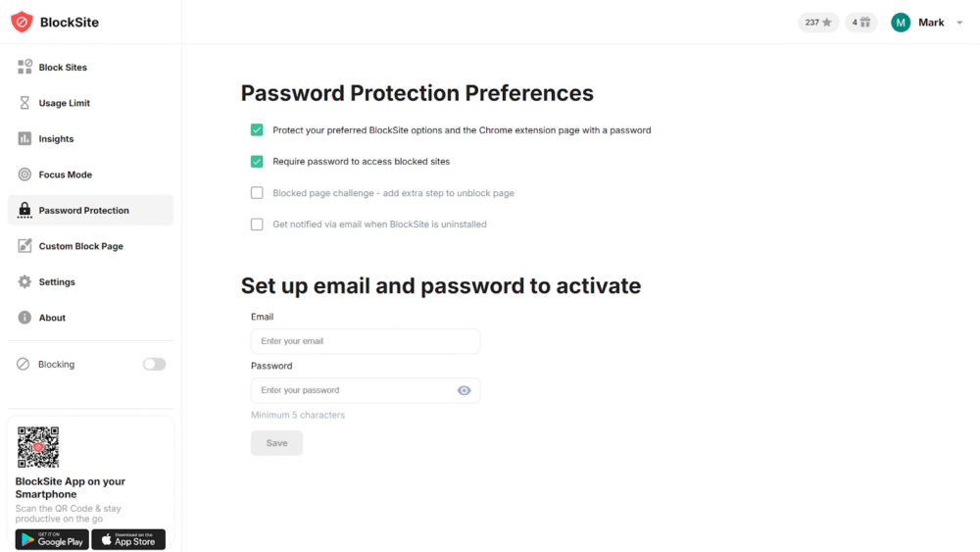Click the Enter your email field
This screenshot has height=552, width=980.
(365, 341)
